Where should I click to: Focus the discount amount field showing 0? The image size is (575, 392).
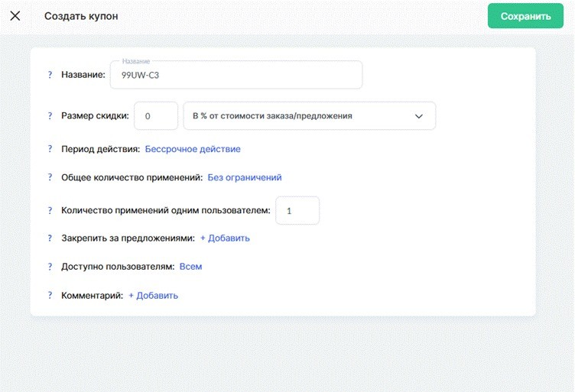[x=156, y=116]
